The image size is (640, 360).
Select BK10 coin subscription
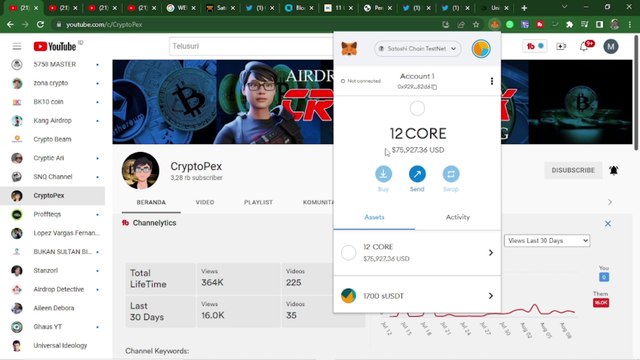click(x=52, y=102)
